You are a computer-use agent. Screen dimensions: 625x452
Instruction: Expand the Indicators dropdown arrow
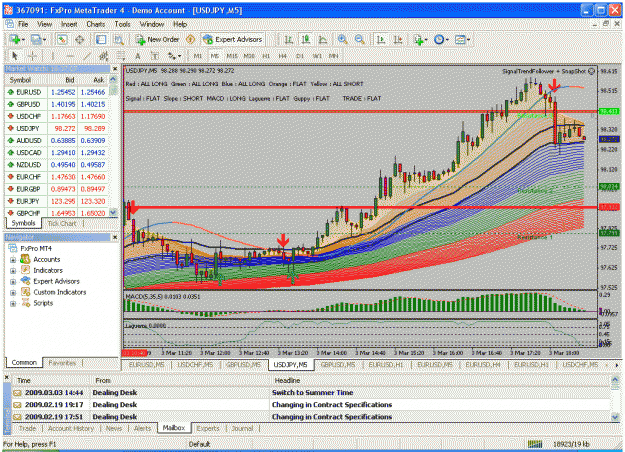(x=426, y=40)
